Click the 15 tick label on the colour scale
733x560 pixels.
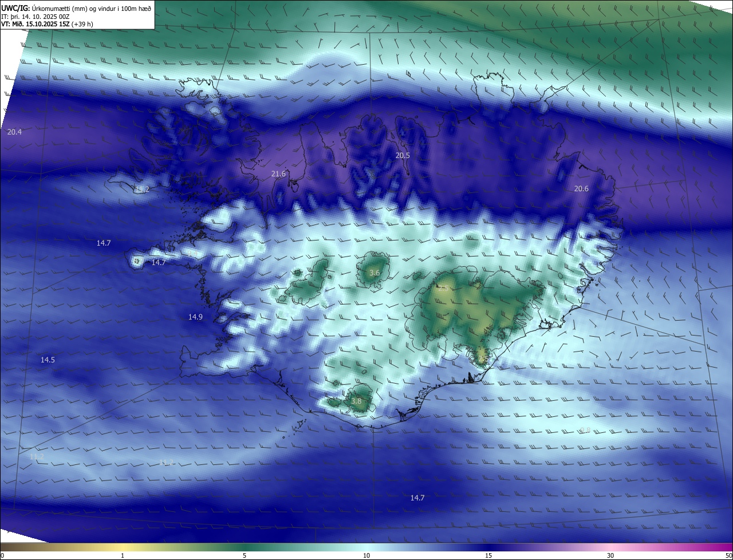[x=488, y=555]
